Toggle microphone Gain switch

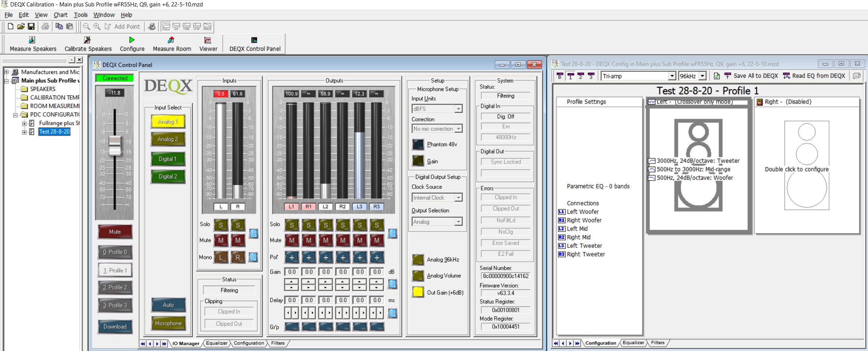[x=418, y=161]
